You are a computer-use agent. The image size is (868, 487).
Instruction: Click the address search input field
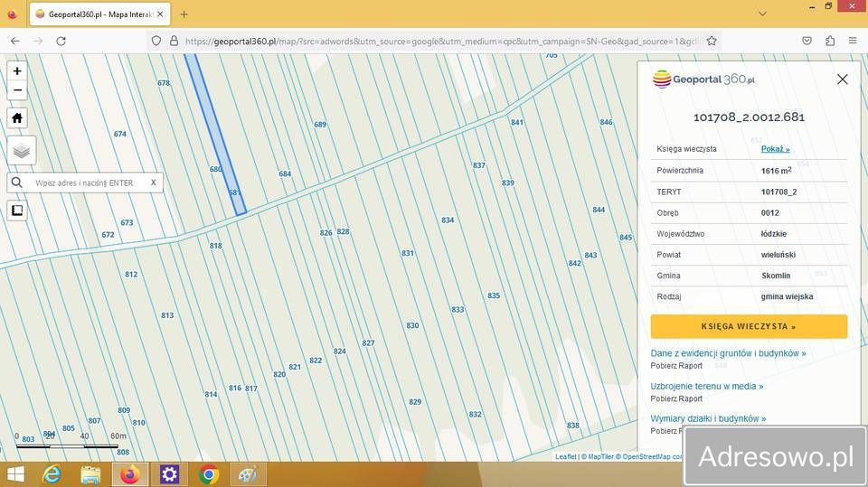click(x=86, y=183)
